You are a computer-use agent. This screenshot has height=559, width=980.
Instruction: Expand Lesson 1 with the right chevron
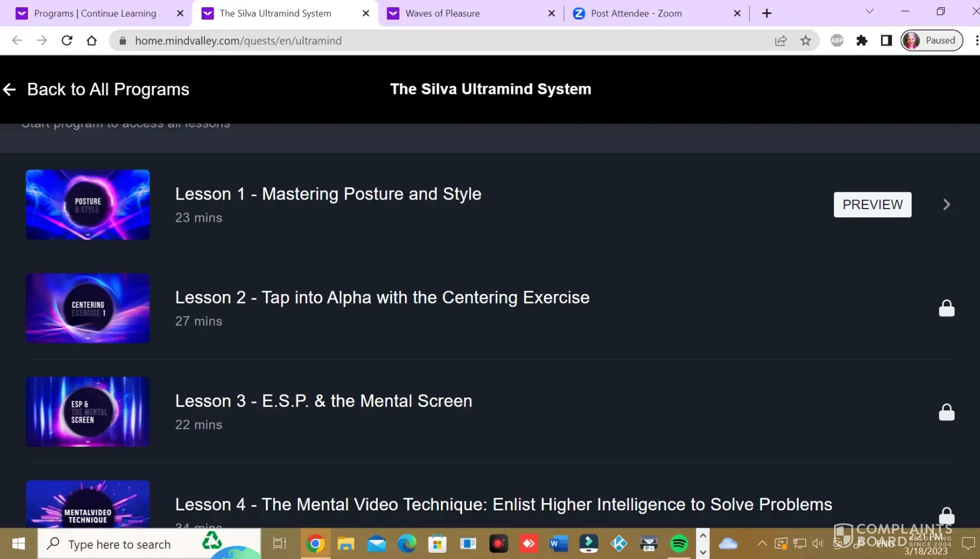pyautogui.click(x=946, y=205)
